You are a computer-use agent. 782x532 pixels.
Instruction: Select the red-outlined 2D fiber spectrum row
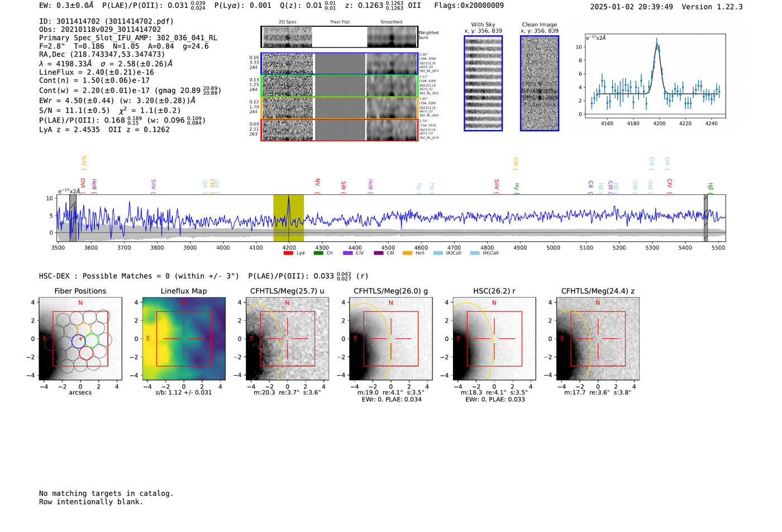(340, 130)
